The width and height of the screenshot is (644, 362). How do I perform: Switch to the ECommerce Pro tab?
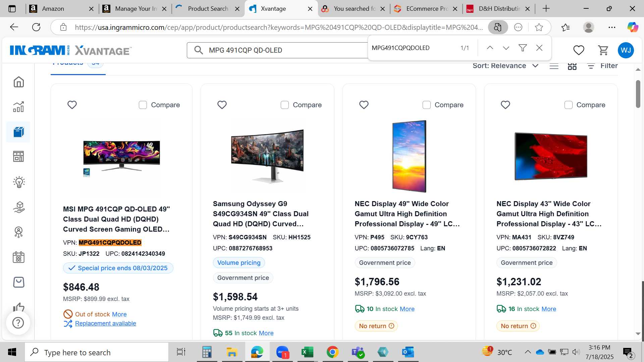click(426, 9)
